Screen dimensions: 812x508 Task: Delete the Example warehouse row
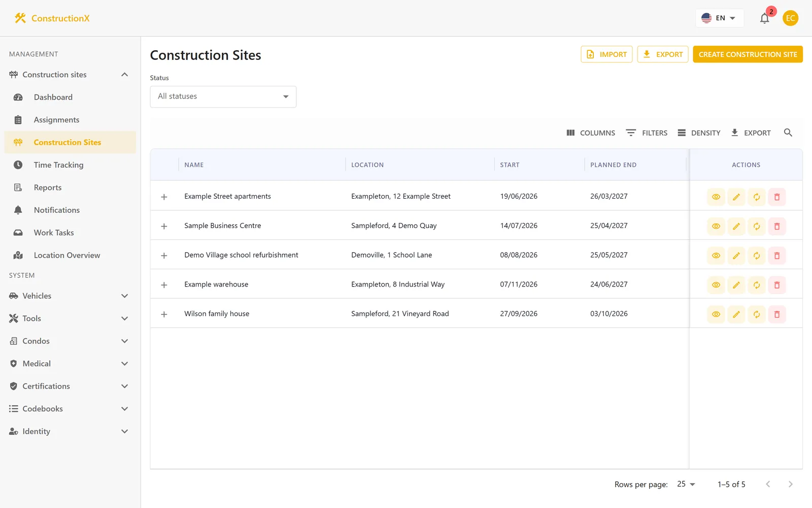(777, 285)
